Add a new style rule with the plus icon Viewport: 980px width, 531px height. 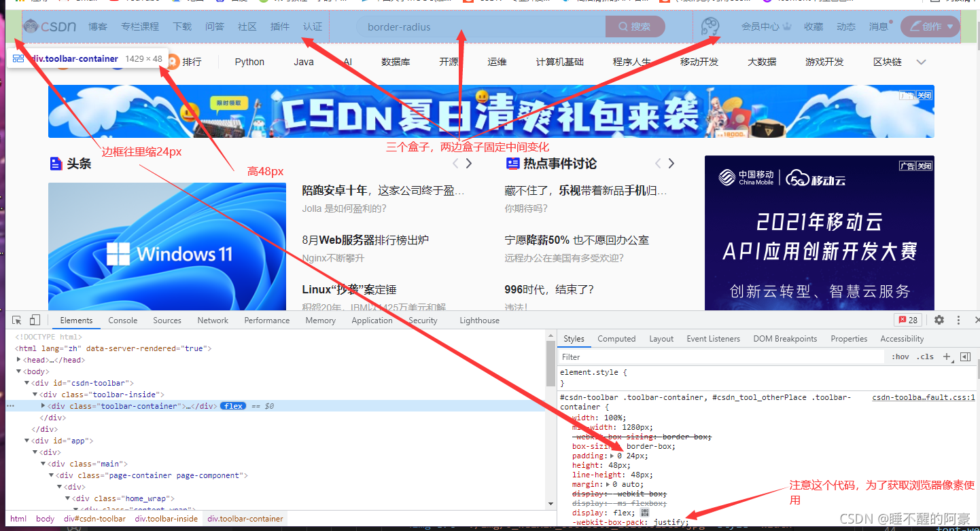click(x=947, y=356)
